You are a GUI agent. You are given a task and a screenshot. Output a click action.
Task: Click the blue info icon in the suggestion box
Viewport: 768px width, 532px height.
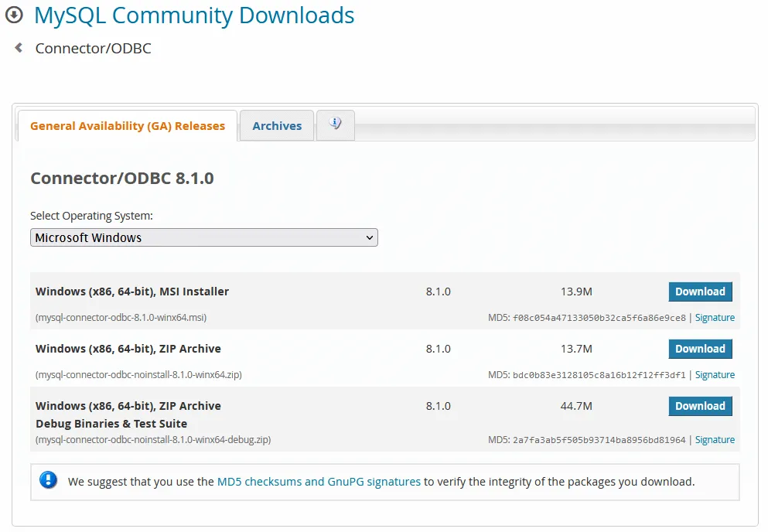(49, 480)
